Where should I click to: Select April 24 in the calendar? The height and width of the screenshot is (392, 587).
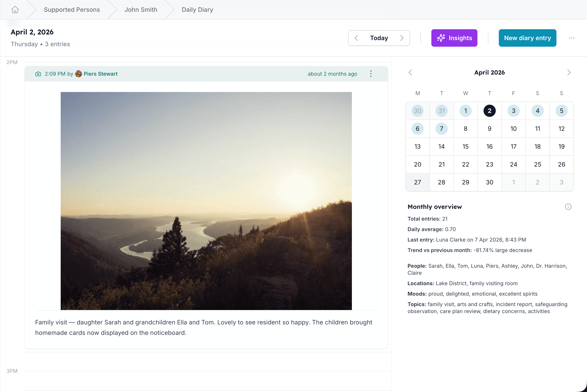point(514,165)
